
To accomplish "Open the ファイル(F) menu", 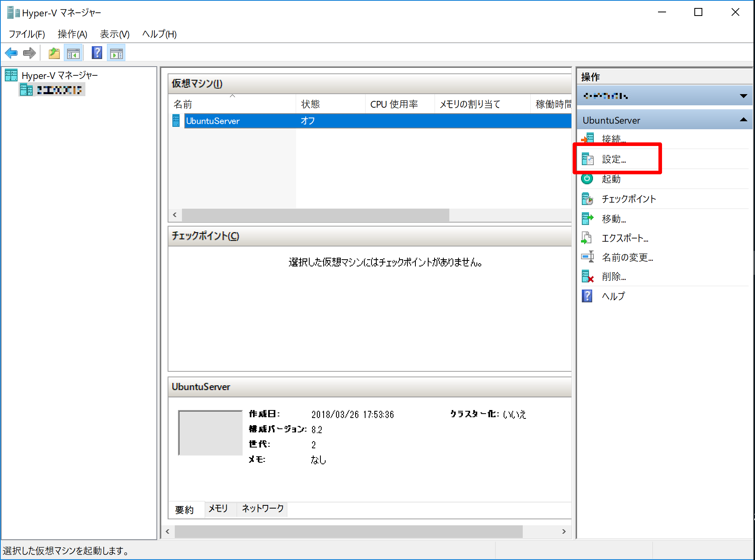I will point(27,34).
